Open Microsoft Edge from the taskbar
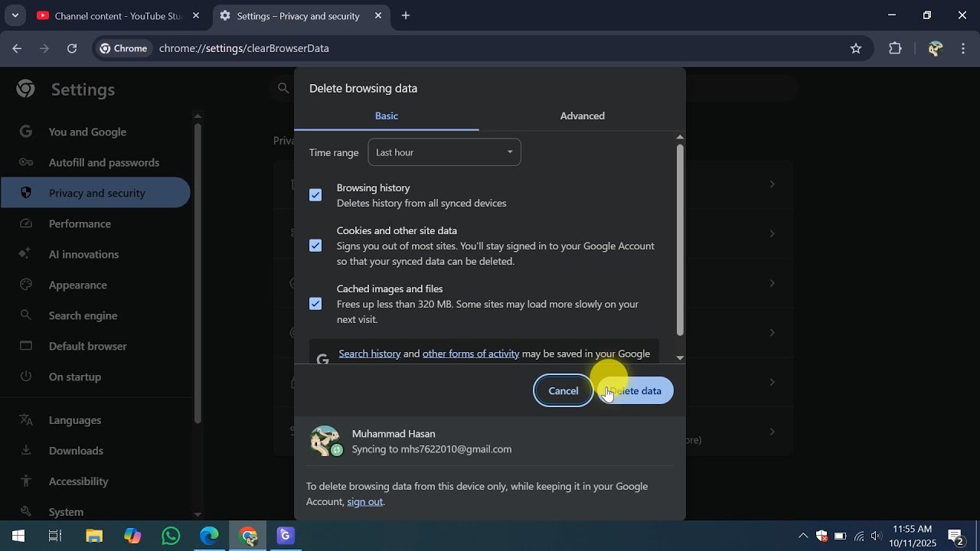The height and width of the screenshot is (551, 980). (209, 536)
